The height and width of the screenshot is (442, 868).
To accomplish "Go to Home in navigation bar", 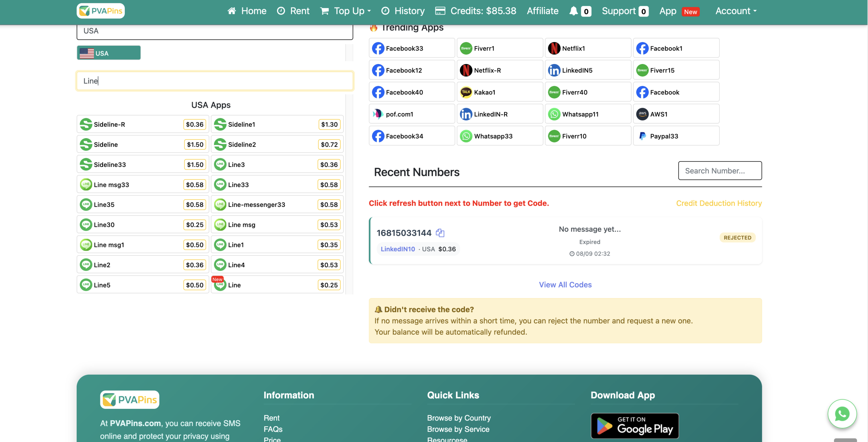I will pos(247,11).
